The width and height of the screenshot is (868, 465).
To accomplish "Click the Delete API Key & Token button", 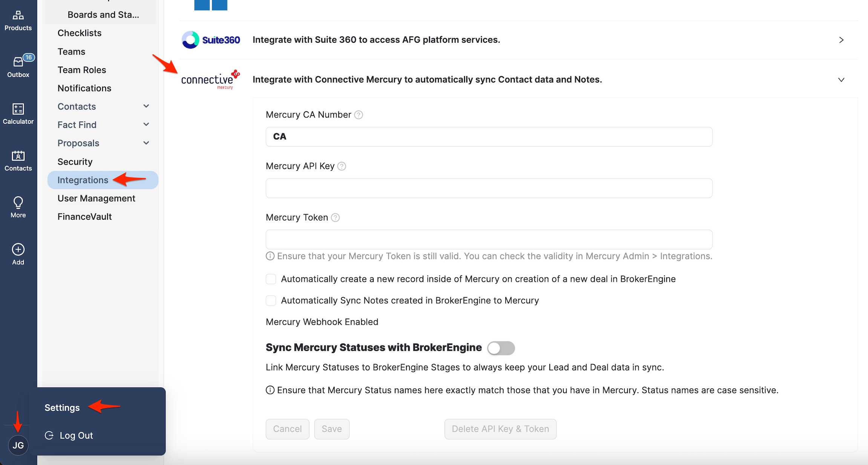I will click(x=500, y=429).
